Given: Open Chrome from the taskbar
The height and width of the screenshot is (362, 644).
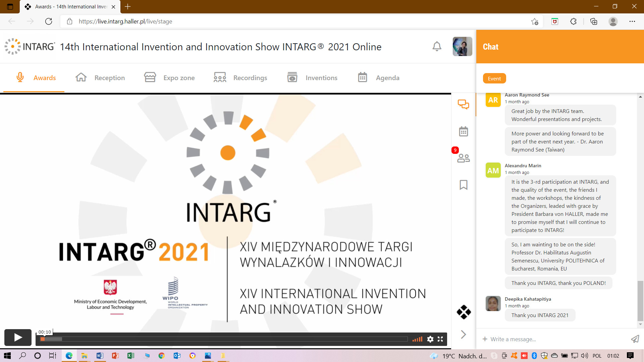Looking at the screenshot, I should 161,356.
